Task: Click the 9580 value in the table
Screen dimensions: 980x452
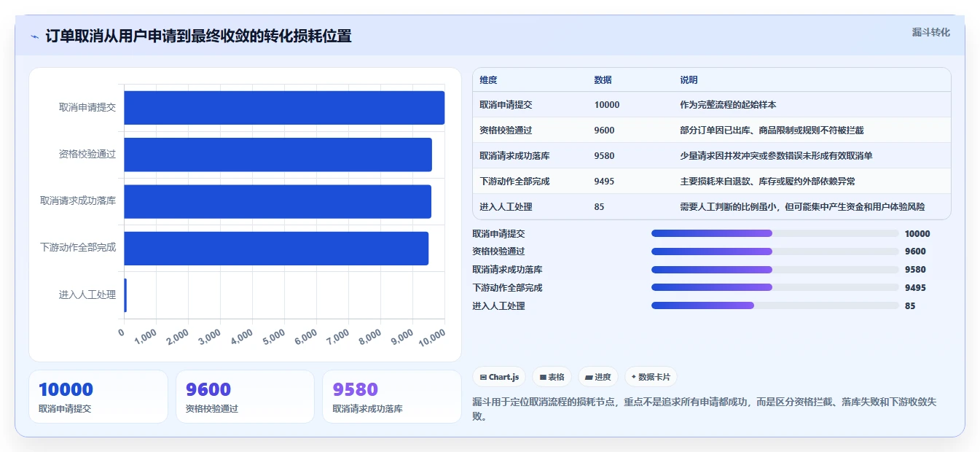Action: pos(604,156)
